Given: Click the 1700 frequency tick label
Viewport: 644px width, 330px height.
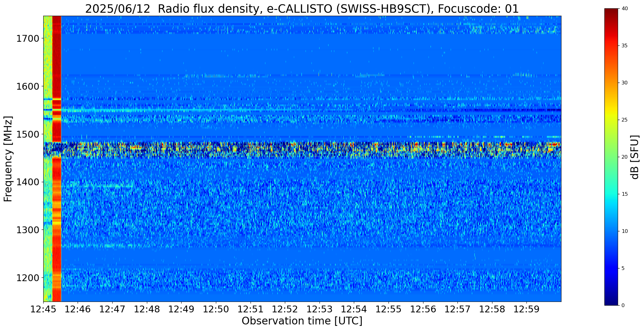Looking at the screenshot, I should [28, 39].
